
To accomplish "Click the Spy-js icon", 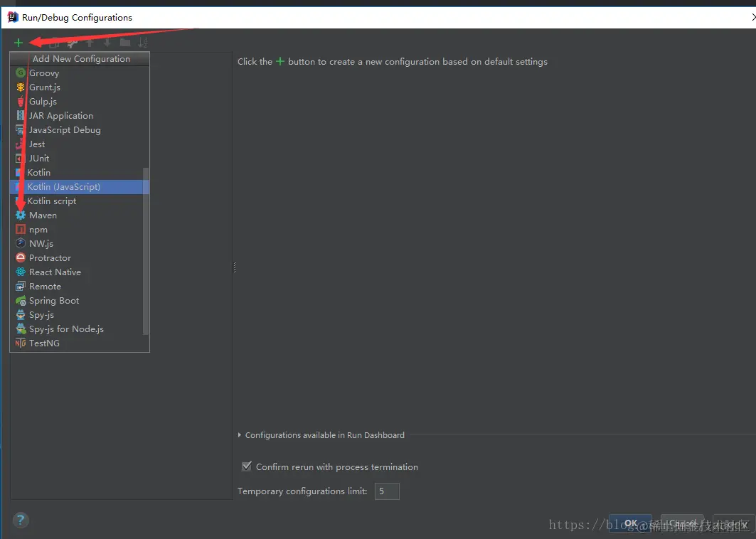I will 20,315.
